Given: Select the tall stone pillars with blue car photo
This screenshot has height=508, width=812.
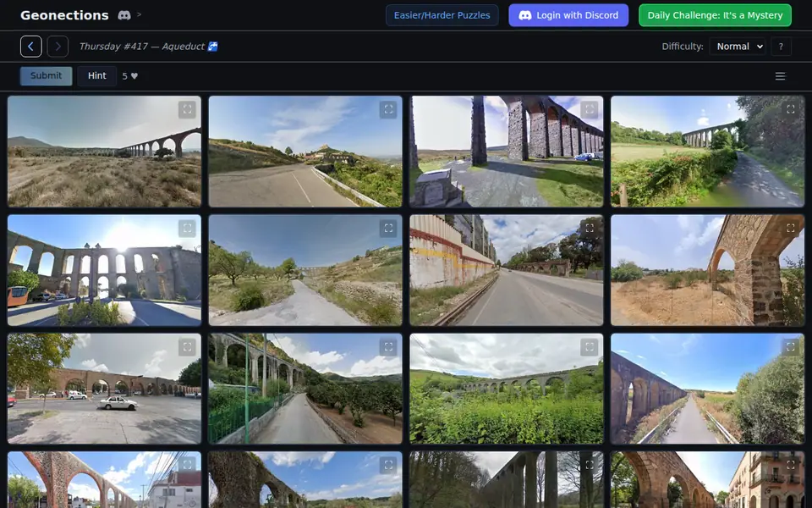Looking at the screenshot, I should tap(507, 152).
